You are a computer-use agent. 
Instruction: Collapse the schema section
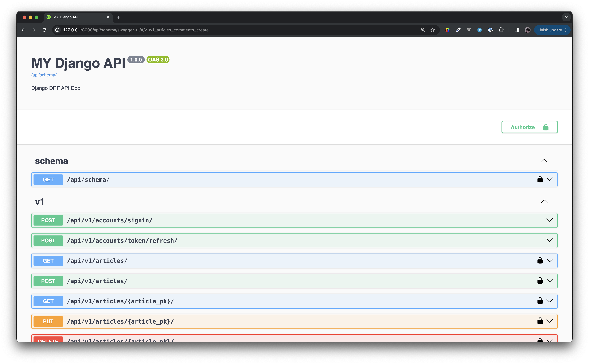(x=544, y=161)
